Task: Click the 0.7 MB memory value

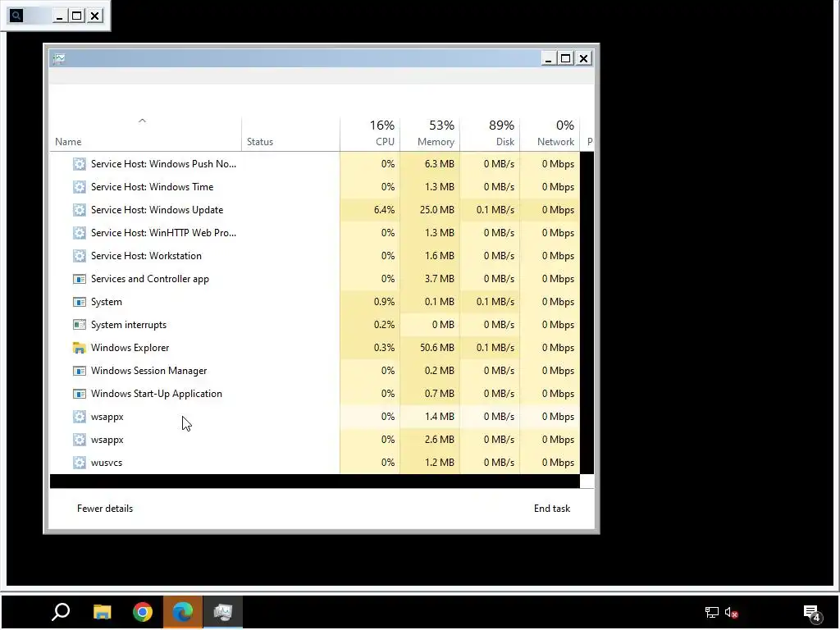Action: pos(440,394)
